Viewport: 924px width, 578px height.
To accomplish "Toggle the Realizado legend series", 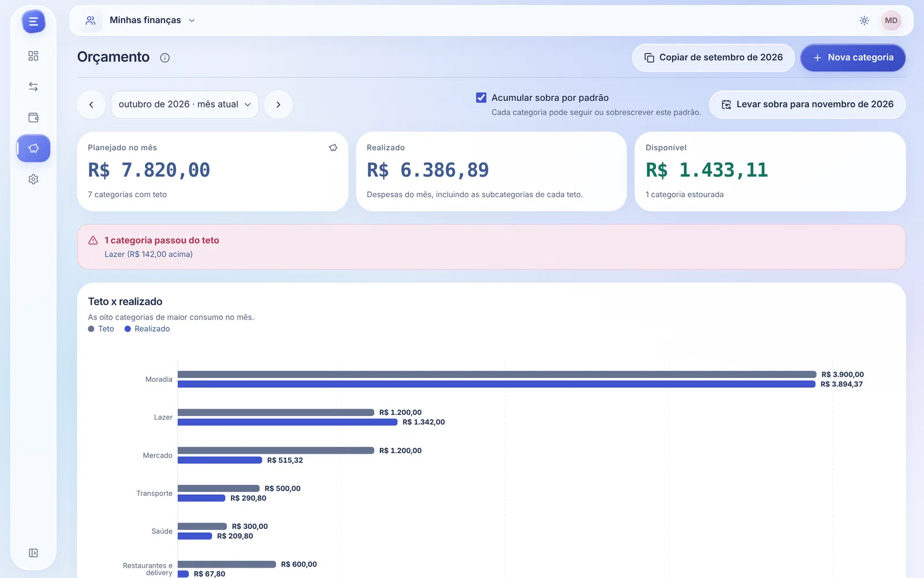I will (147, 329).
